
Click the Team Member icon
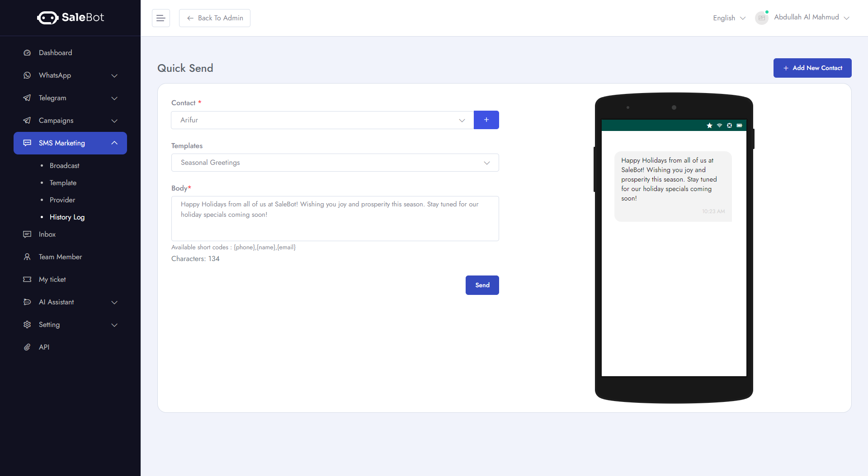point(27,257)
